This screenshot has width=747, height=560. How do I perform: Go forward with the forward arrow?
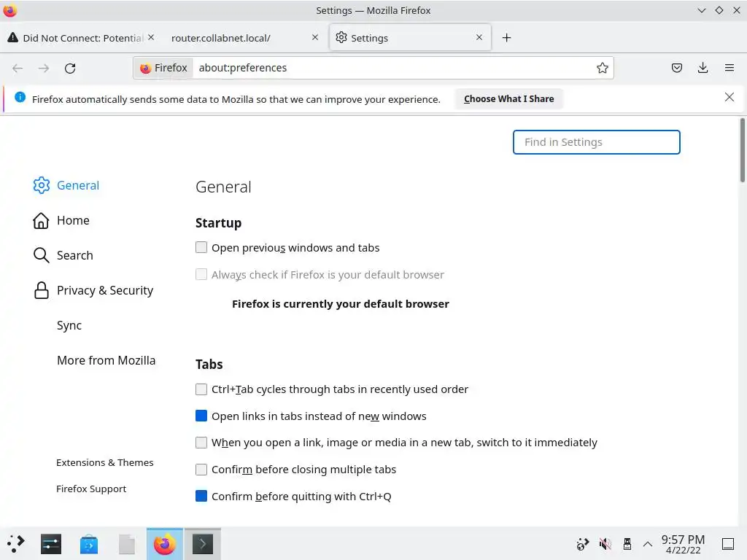click(x=43, y=68)
